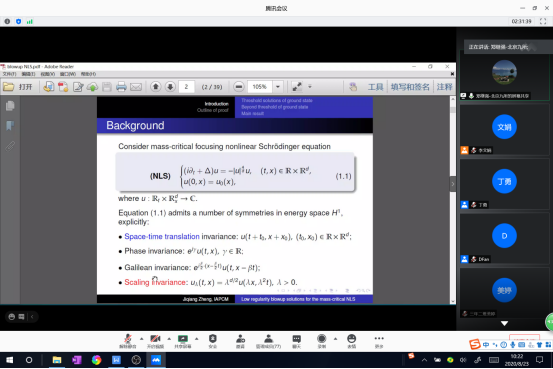Click the 打开 open file button

tap(18, 87)
